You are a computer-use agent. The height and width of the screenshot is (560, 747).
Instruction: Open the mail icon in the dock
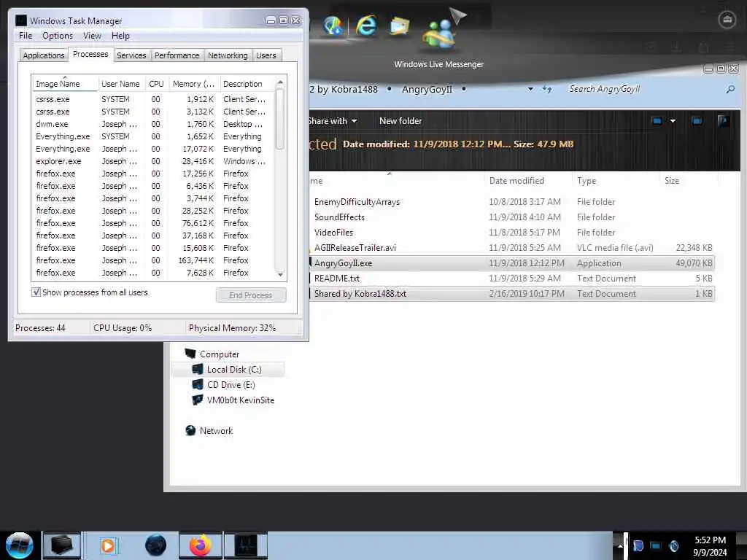point(399,26)
